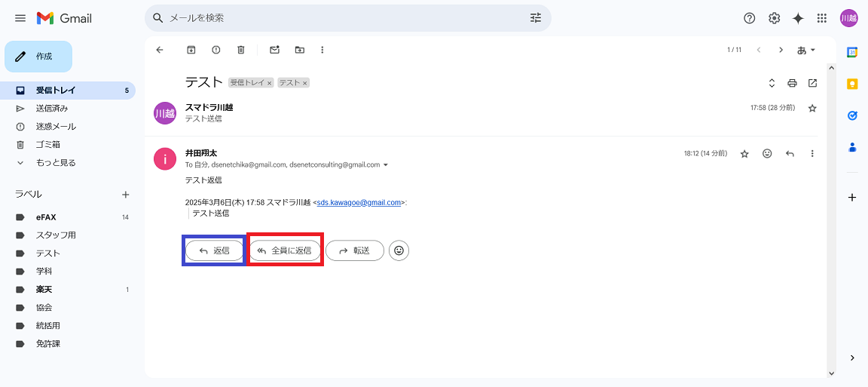Delete the conversation with the trash icon
Viewport: 868px width, 387px height.
tap(241, 50)
